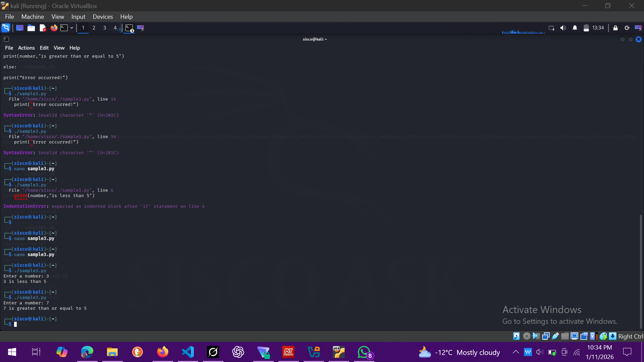The height and width of the screenshot is (362, 644).
Task: Click VirtualBox optical drive indicator
Action: pyautogui.click(x=527, y=336)
